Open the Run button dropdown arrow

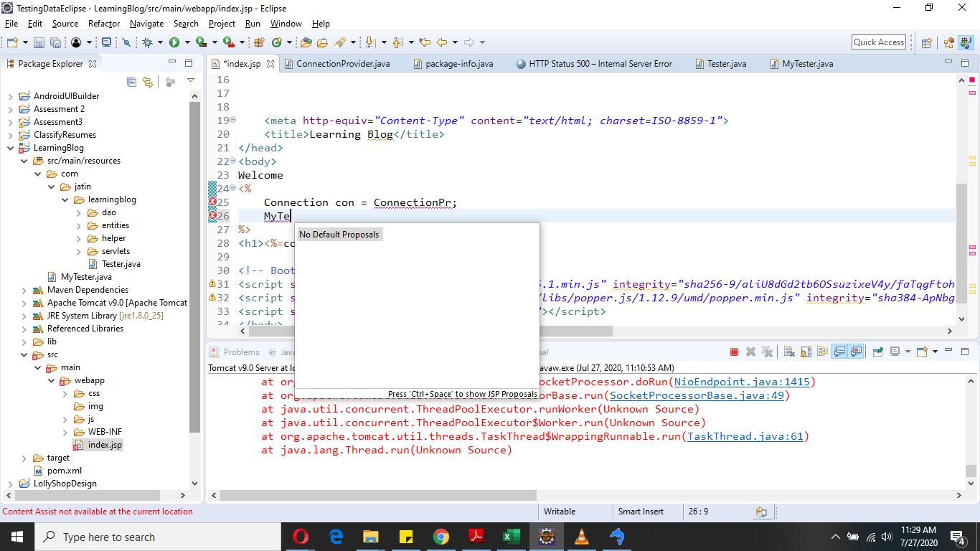(x=188, y=42)
